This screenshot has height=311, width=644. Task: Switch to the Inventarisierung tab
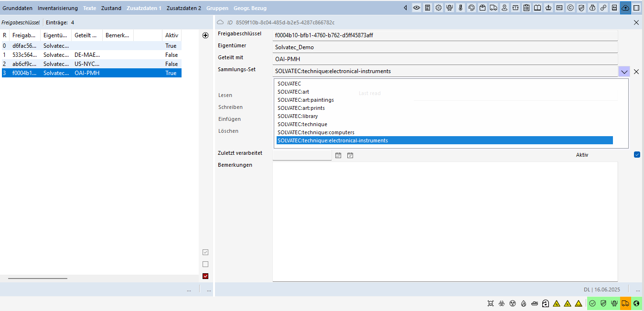tap(57, 8)
